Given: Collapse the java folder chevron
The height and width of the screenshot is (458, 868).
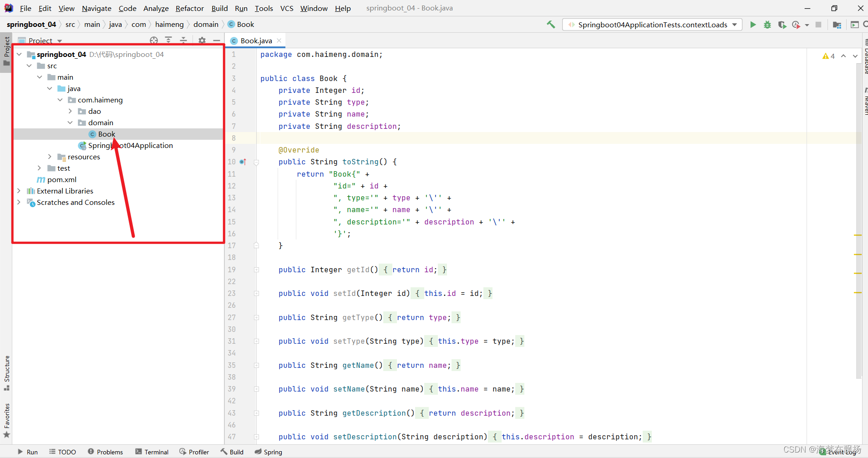Looking at the screenshot, I should pos(50,88).
